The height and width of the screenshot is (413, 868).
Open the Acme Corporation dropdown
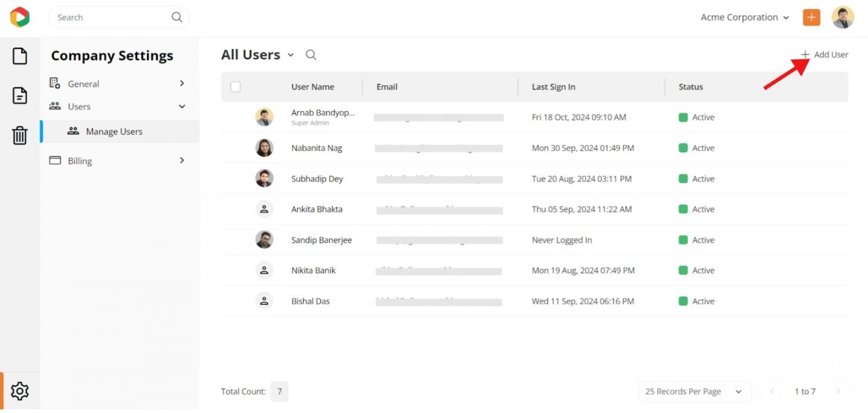[x=744, y=17]
